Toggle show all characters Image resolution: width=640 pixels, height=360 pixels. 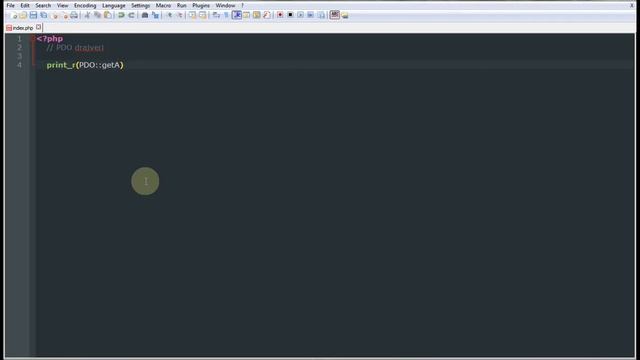[226, 16]
